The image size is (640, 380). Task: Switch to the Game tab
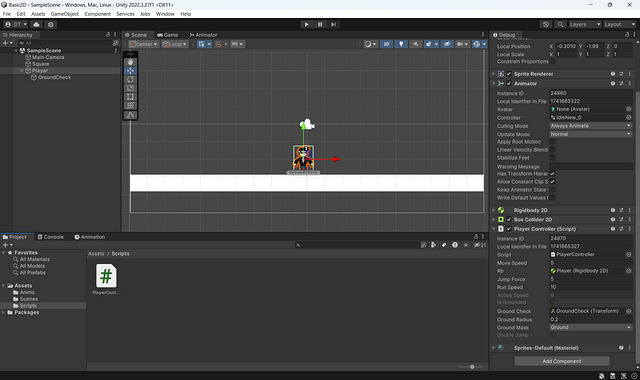tap(167, 35)
